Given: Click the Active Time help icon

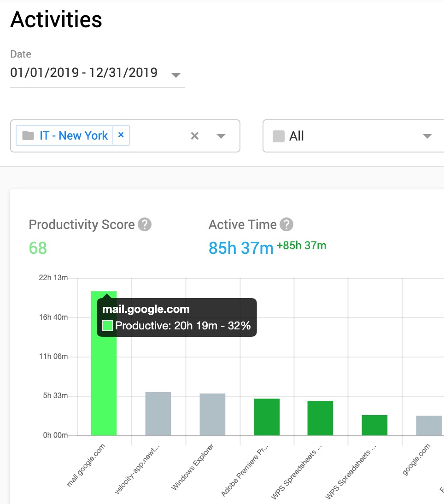Looking at the screenshot, I should click(286, 225).
